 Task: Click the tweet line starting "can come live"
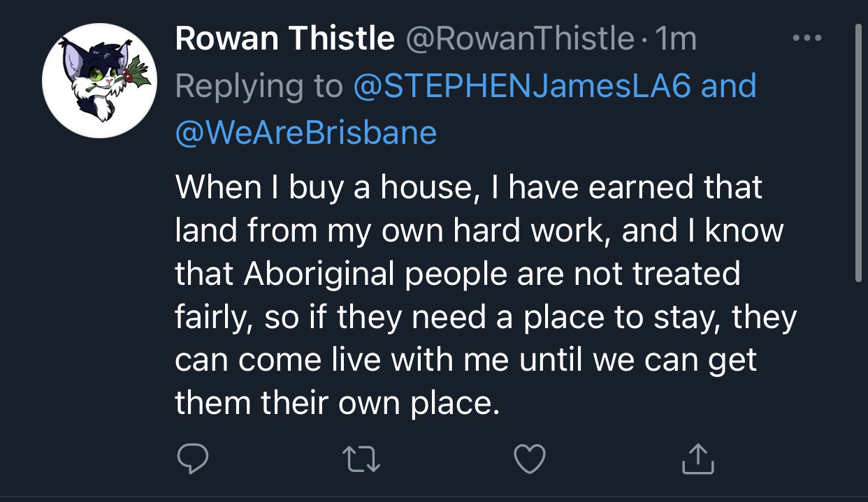[x=465, y=360]
